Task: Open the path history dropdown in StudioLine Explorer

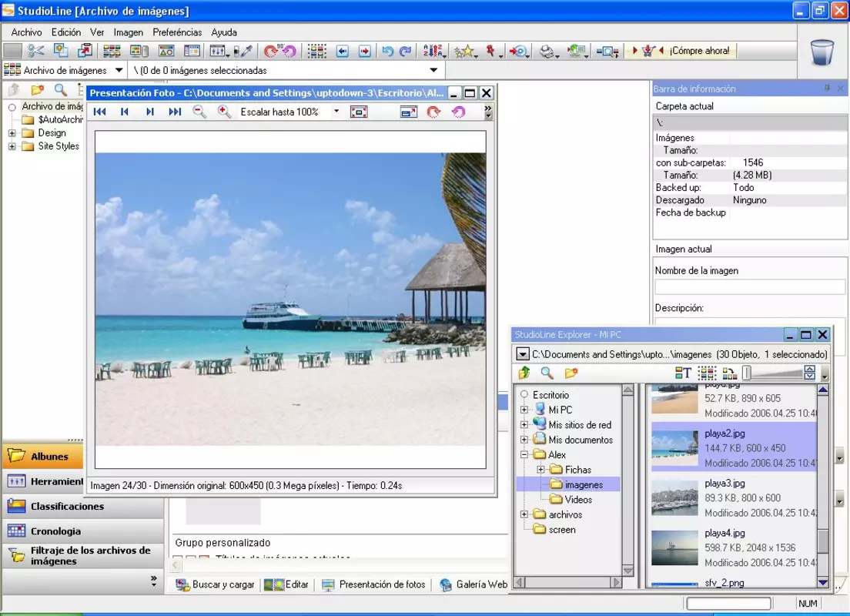Action: [x=522, y=355]
